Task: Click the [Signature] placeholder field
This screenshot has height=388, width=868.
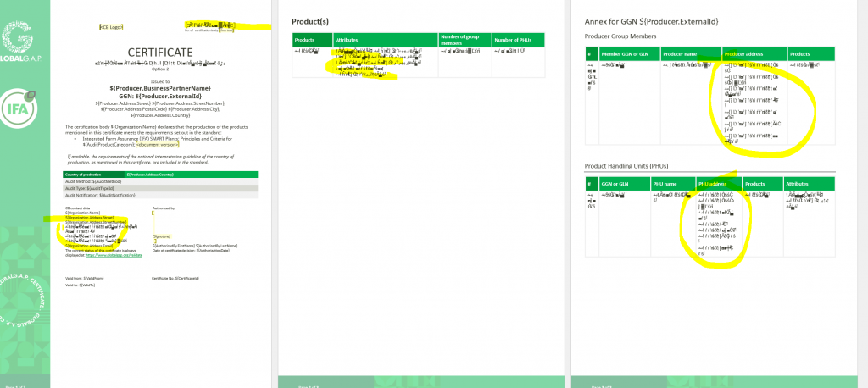Action: click(x=161, y=236)
